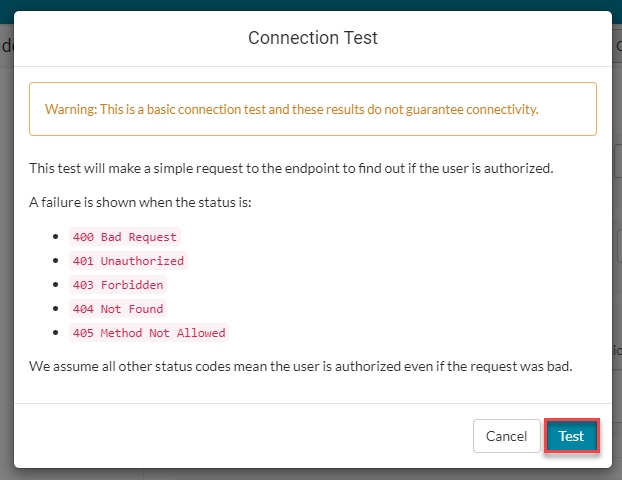Click the 'We assume all other' paragraph
This screenshot has height=480, width=622.
(x=300, y=365)
